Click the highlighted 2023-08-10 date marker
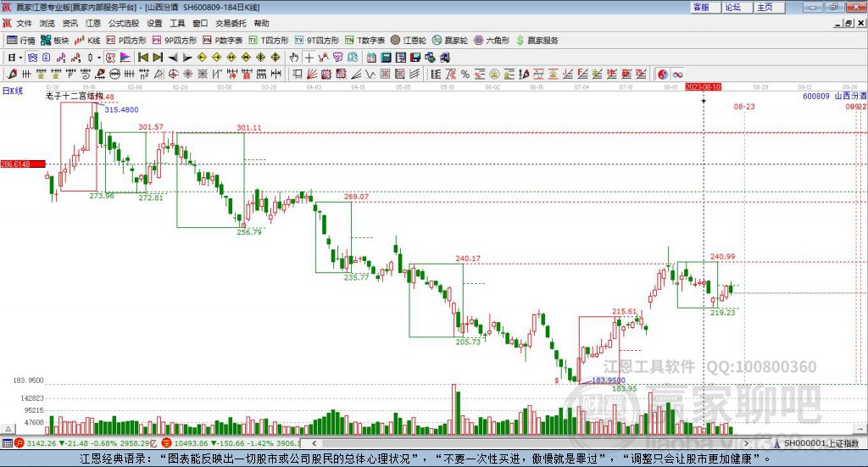Screen dimensions: 868x467 [703, 87]
